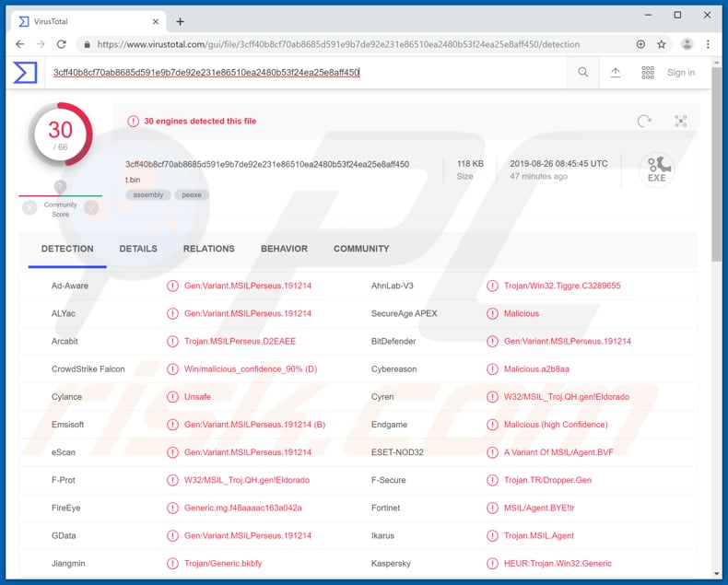Open the BEHAVIOR tab

[284, 249]
